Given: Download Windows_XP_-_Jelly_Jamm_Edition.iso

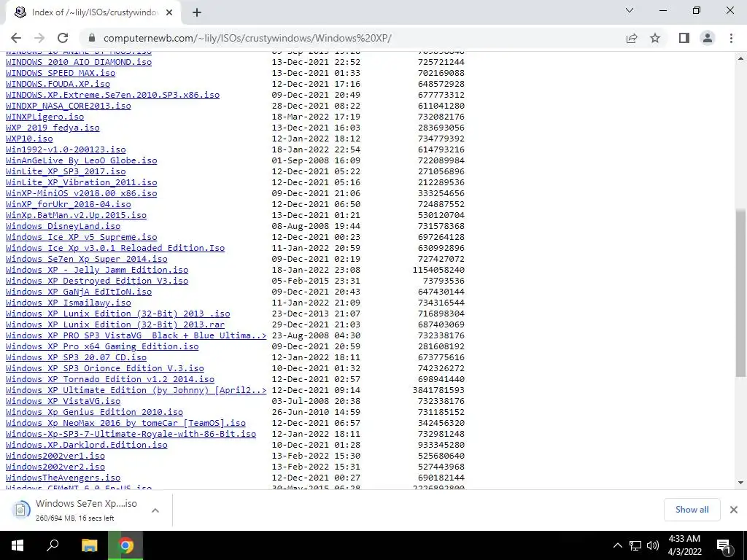Looking at the screenshot, I should 97,270.
